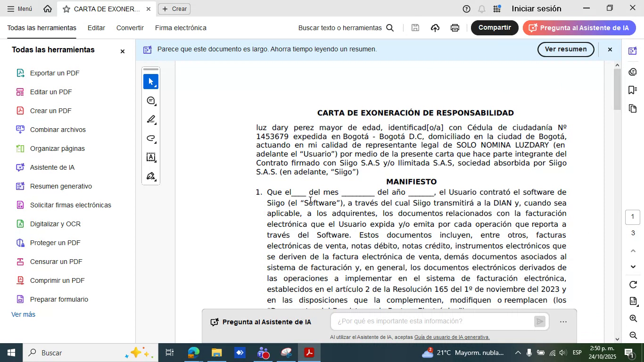Go to Acrobat home icon
Viewport: 644px width, 362px height.
click(x=48, y=8)
